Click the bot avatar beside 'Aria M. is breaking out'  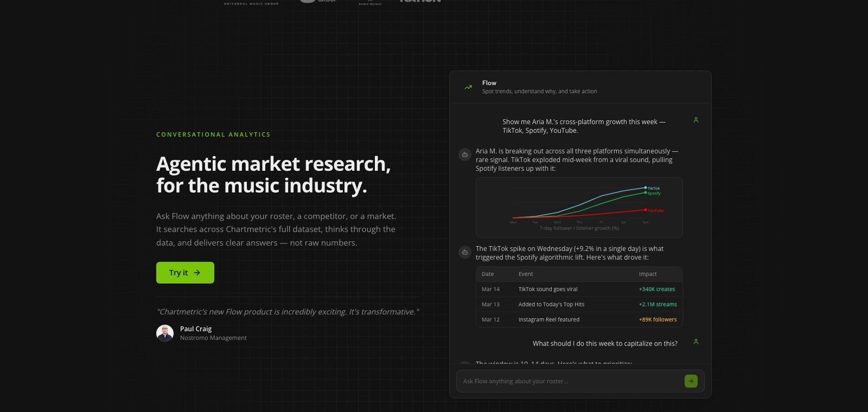point(465,154)
